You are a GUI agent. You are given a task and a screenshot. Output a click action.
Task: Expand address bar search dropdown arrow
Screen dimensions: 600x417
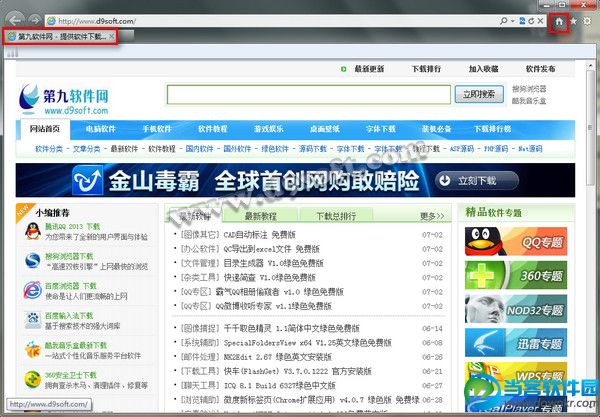(512, 21)
